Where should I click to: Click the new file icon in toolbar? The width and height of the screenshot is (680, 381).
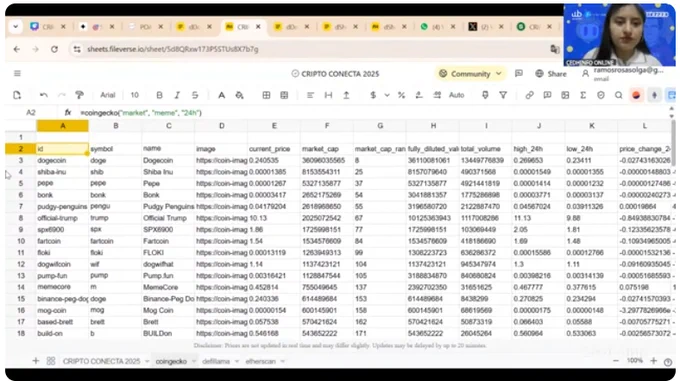(x=17, y=95)
